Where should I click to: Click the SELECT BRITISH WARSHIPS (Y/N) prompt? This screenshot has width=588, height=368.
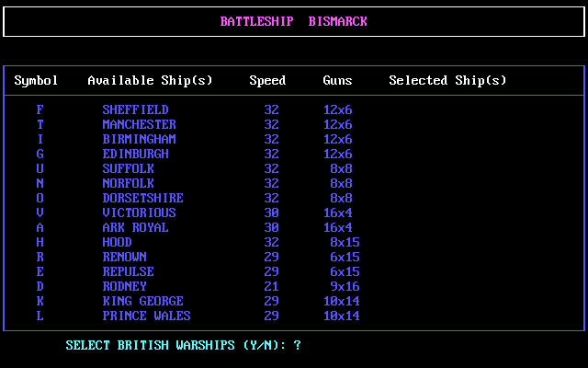pos(175,345)
